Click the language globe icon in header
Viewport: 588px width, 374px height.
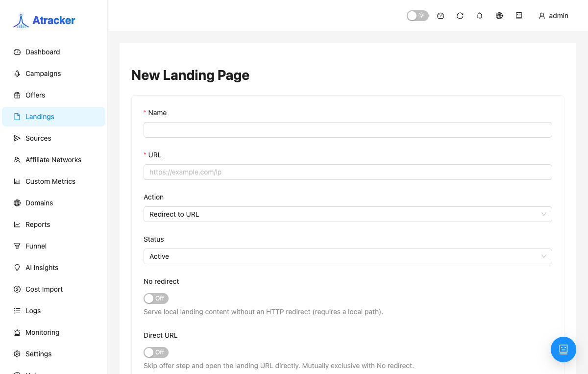click(x=499, y=16)
